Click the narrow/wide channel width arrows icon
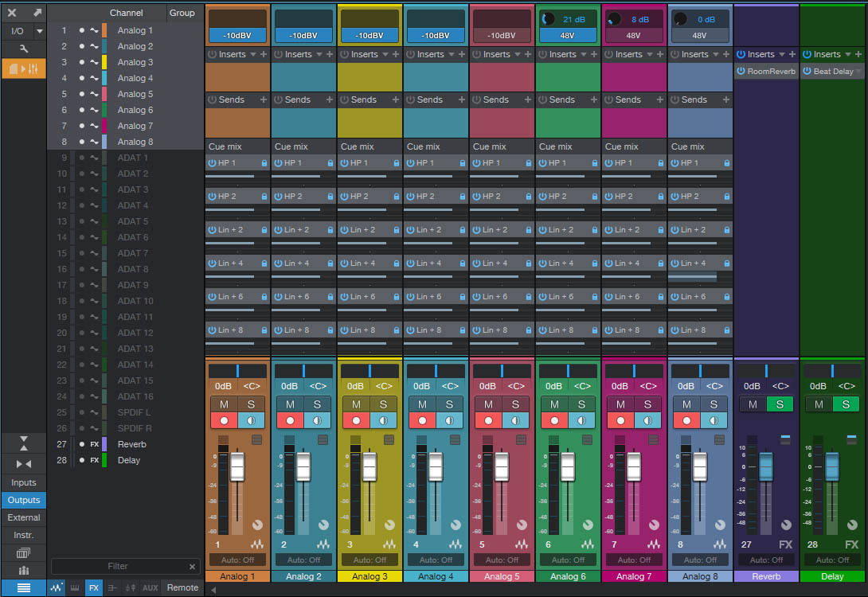Screen dimensions: 868x597 pos(23,463)
